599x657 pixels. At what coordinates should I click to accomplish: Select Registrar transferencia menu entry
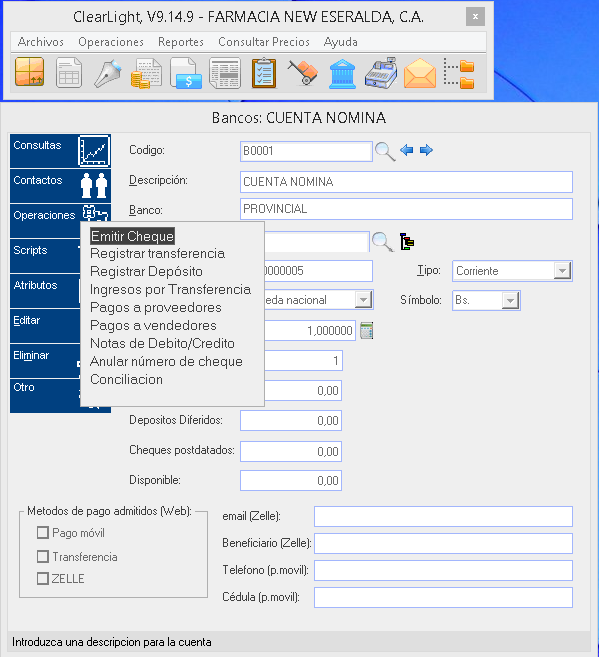[x=157, y=253]
